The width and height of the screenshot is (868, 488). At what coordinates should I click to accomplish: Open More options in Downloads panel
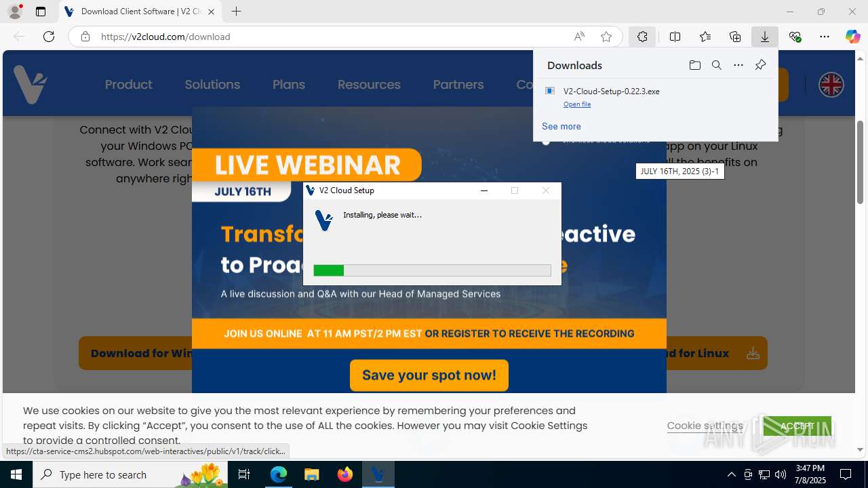pyautogui.click(x=738, y=65)
